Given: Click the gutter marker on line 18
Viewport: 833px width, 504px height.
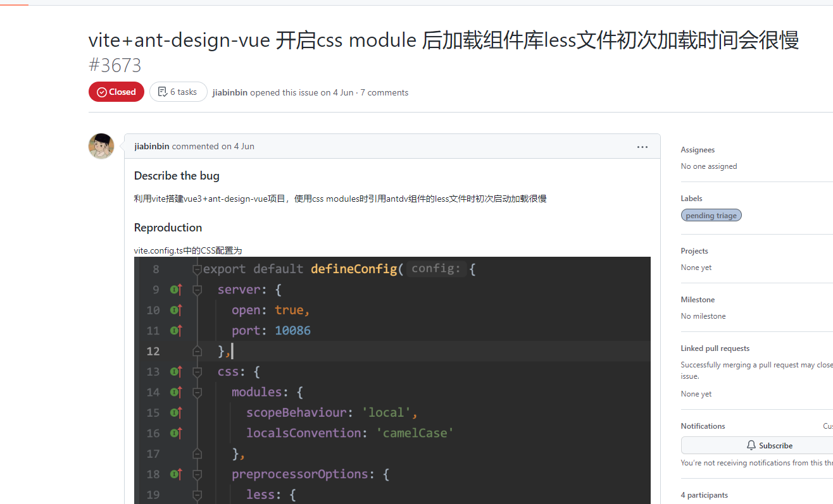Looking at the screenshot, I should click(x=176, y=474).
